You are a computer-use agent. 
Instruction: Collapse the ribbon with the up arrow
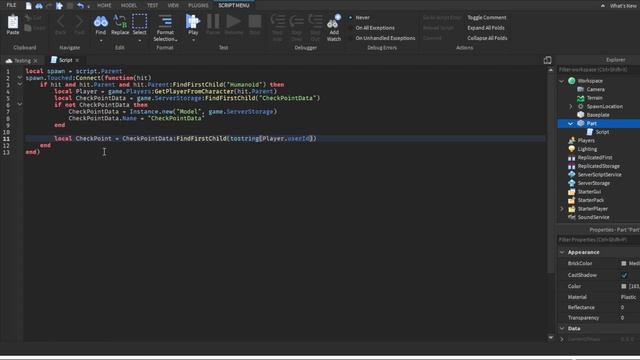click(x=602, y=6)
